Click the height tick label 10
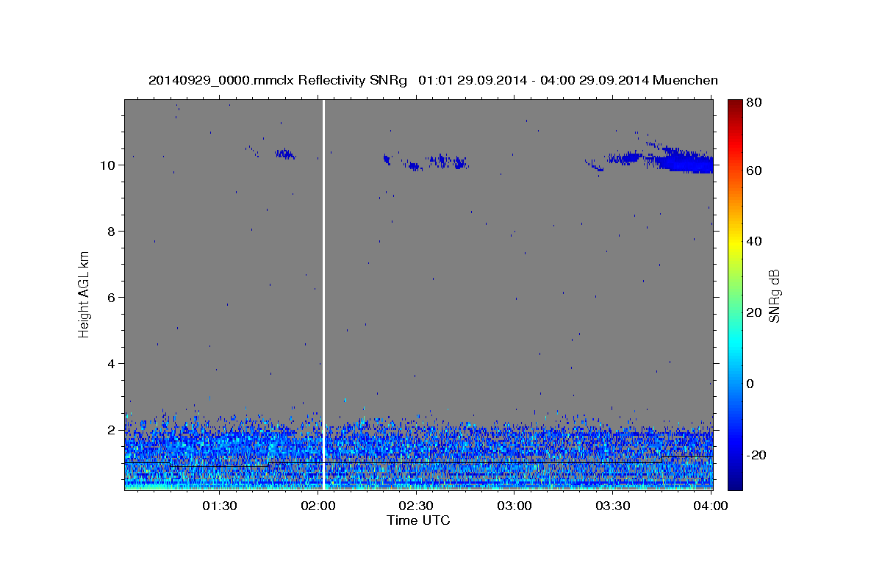 pos(107,165)
